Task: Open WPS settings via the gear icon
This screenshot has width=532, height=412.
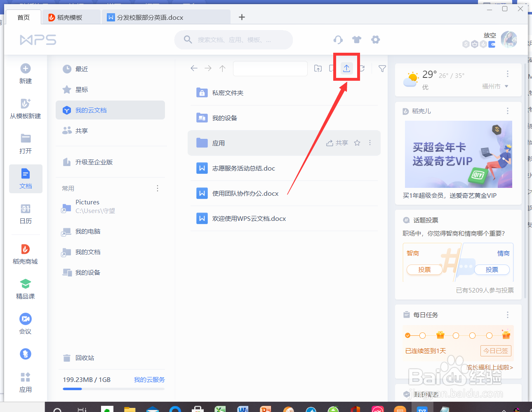Action: point(375,40)
